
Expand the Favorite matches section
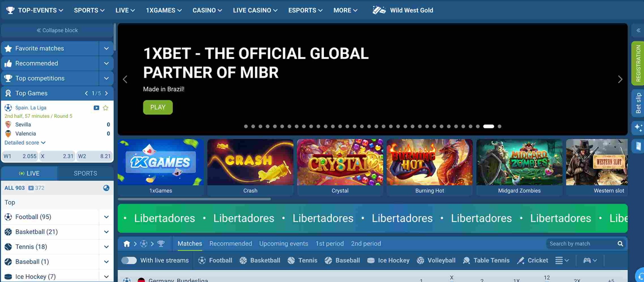click(x=106, y=48)
